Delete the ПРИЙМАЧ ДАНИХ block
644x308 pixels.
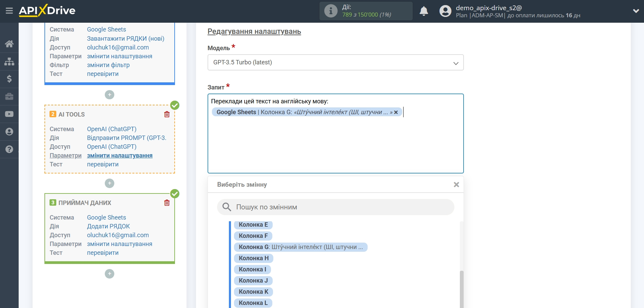pos(167,203)
